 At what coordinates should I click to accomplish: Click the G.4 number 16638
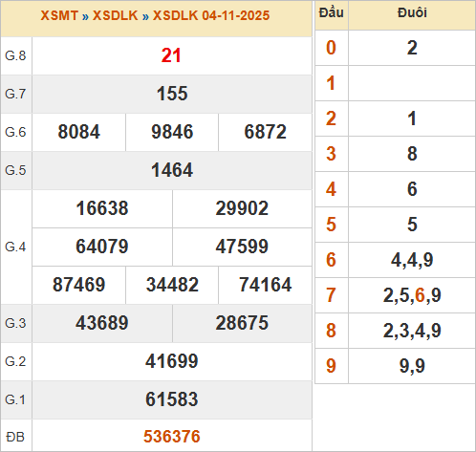[x=102, y=208]
